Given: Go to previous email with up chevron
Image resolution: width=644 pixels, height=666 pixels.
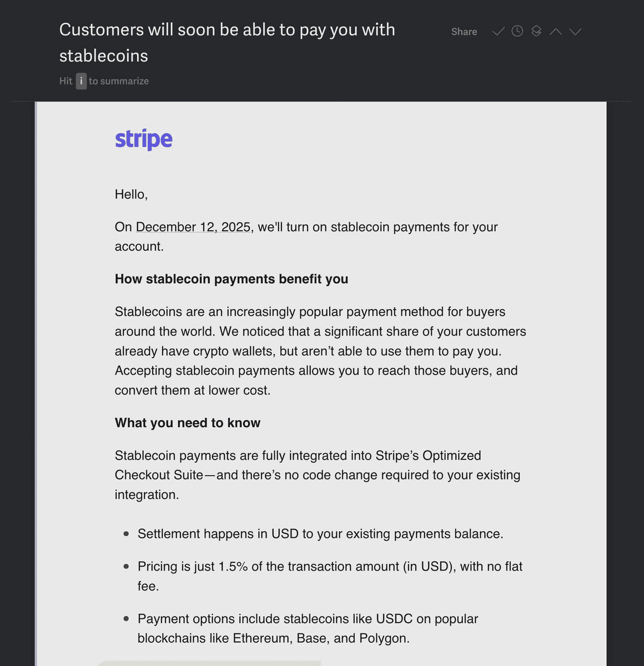Looking at the screenshot, I should [x=555, y=32].
